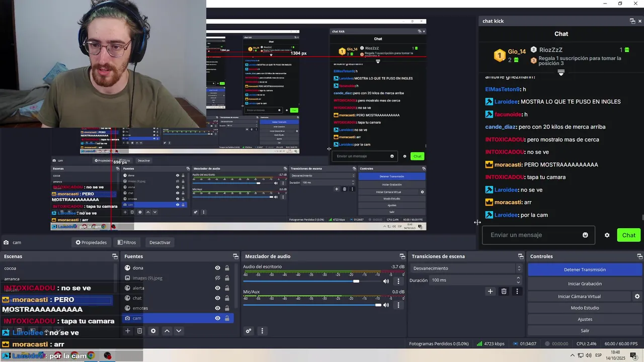Image resolution: width=644 pixels, height=362 pixels.
Task: Remove selected source with trash icon
Action: (x=140, y=331)
